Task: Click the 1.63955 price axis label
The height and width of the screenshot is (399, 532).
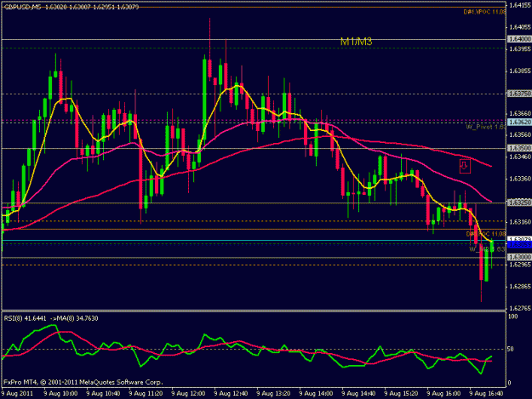Action: [520, 49]
